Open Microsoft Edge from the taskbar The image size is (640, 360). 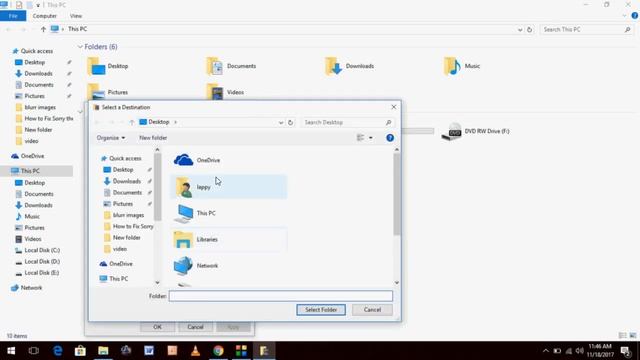pos(58,351)
